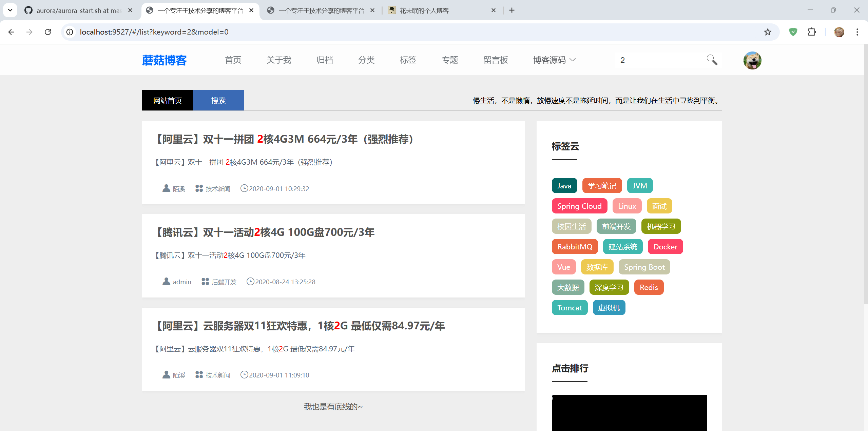Screen dimensions: 868x431
Task: Go to 首页 in the navigation bar
Action: pos(233,60)
